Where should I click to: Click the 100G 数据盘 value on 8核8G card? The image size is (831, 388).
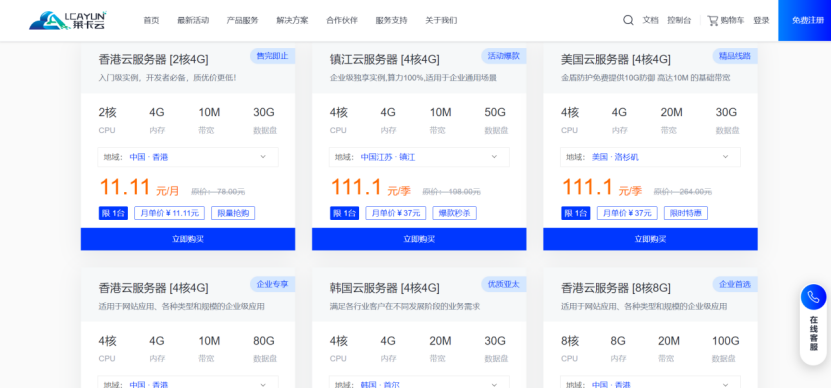pyautogui.click(x=726, y=341)
